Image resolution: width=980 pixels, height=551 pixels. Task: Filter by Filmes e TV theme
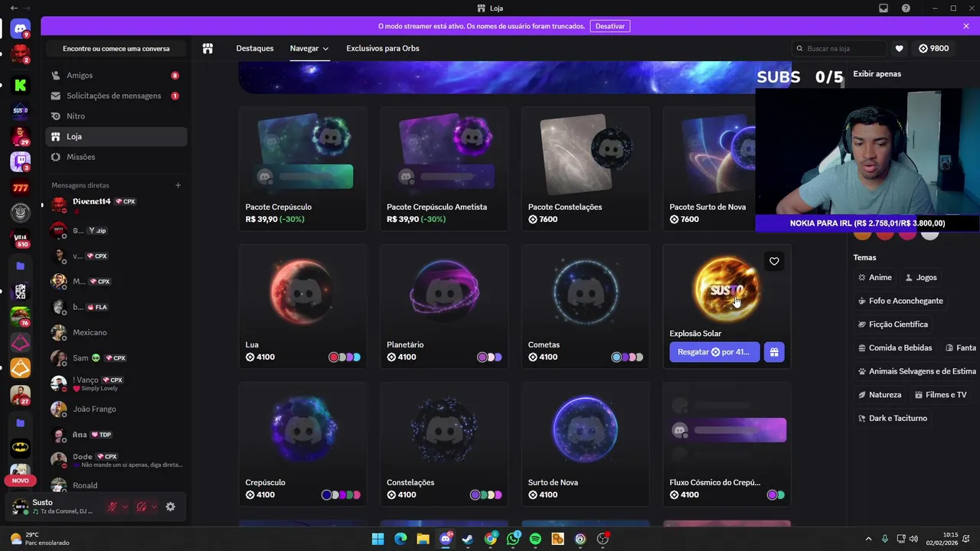[x=940, y=395]
